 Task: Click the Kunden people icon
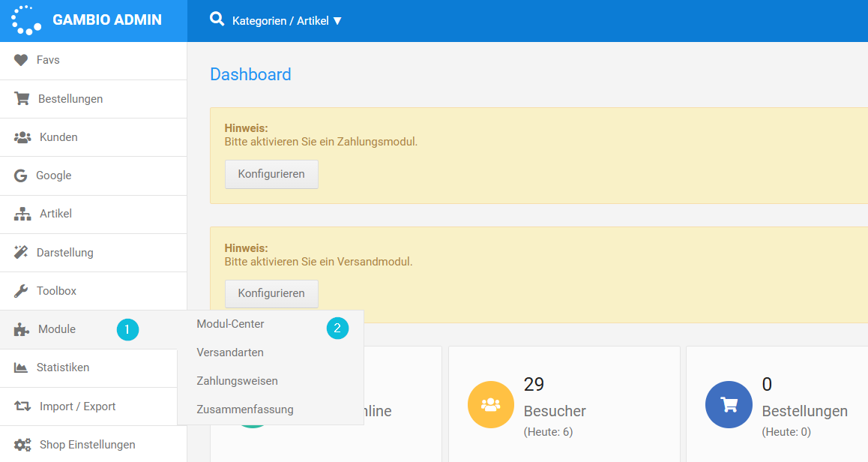(x=22, y=137)
